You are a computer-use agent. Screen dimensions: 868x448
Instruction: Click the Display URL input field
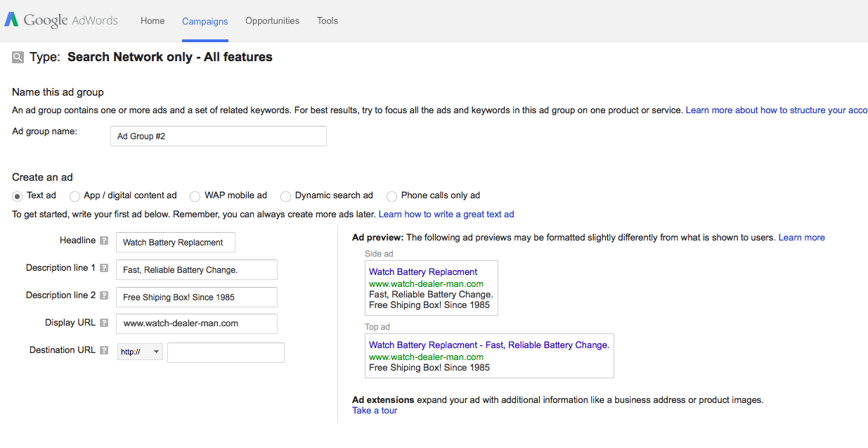(197, 324)
